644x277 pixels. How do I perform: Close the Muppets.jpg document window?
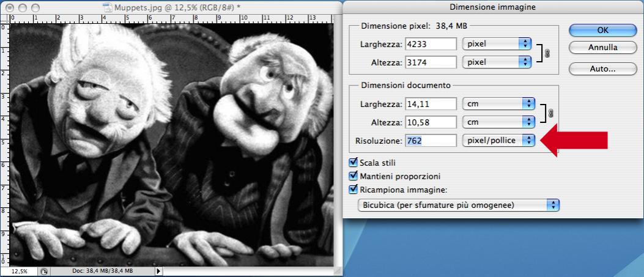(x=10, y=7)
